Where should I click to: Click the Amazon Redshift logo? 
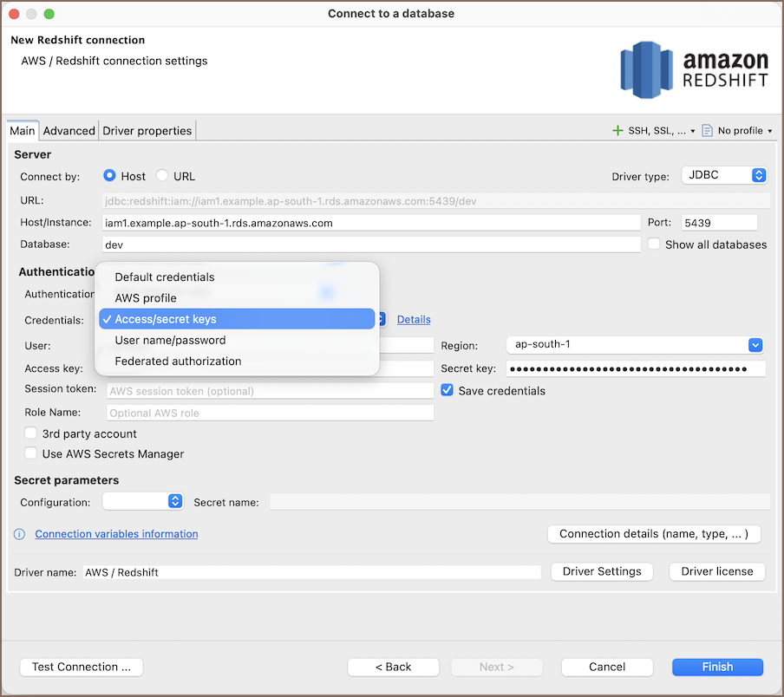(x=694, y=70)
